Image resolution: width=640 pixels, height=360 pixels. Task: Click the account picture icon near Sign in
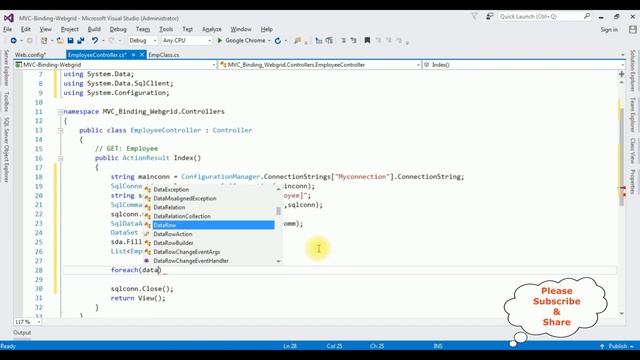point(633,29)
